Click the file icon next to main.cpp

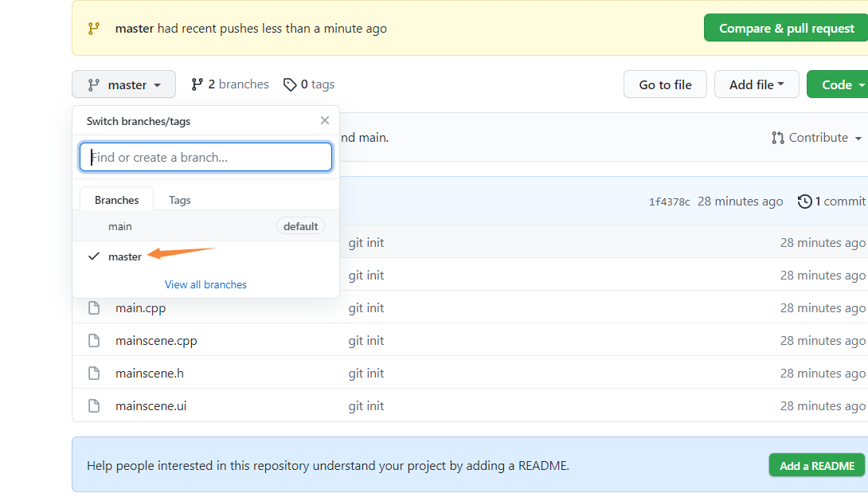(x=94, y=307)
